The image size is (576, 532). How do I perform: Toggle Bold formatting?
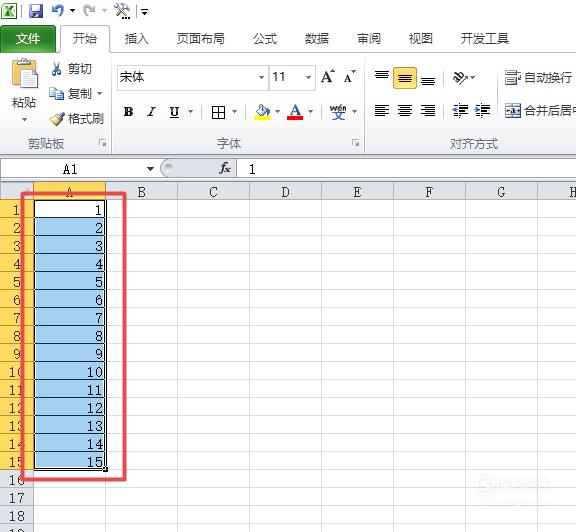click(128, 112)
